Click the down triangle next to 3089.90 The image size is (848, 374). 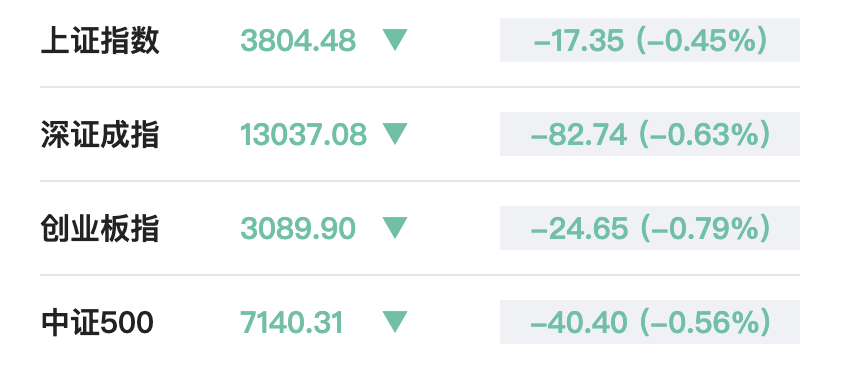point(395,228)
